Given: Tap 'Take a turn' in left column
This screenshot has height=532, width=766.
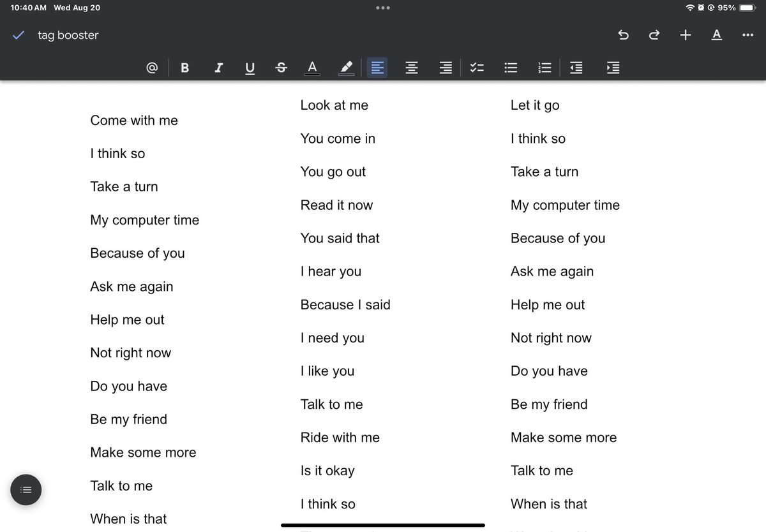Looking at the screenshot, I should click(x=124, y=187).
